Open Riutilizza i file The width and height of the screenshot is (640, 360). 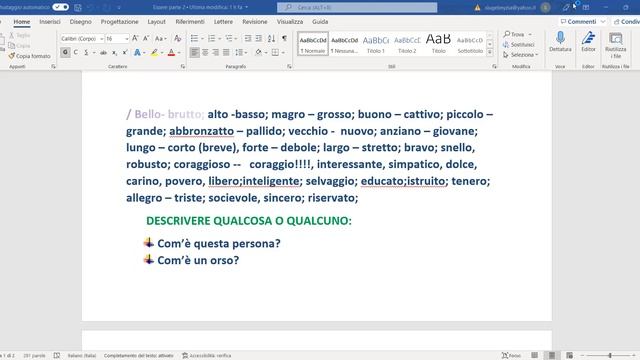616,44
